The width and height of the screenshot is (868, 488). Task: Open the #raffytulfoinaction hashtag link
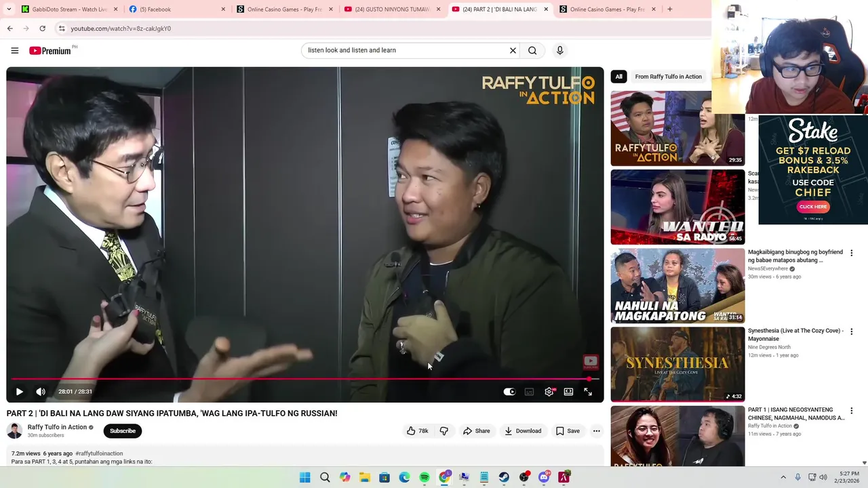click(99, 453)
